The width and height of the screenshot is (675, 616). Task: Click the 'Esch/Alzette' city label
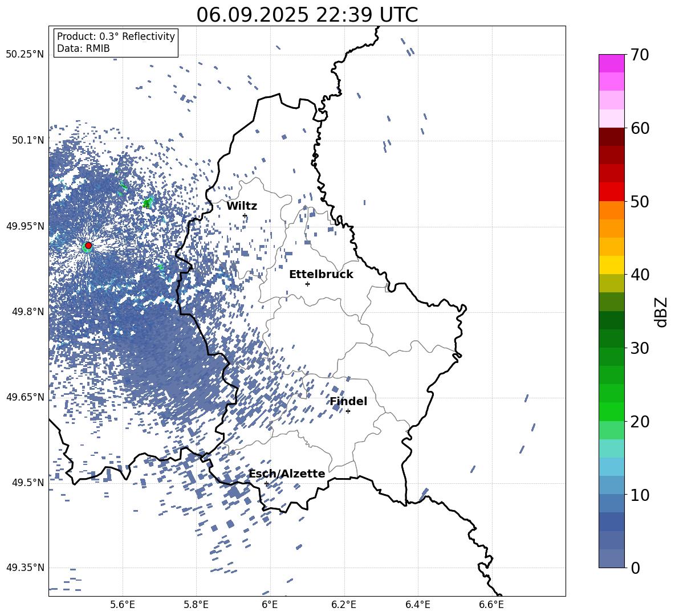pos(287,474)
